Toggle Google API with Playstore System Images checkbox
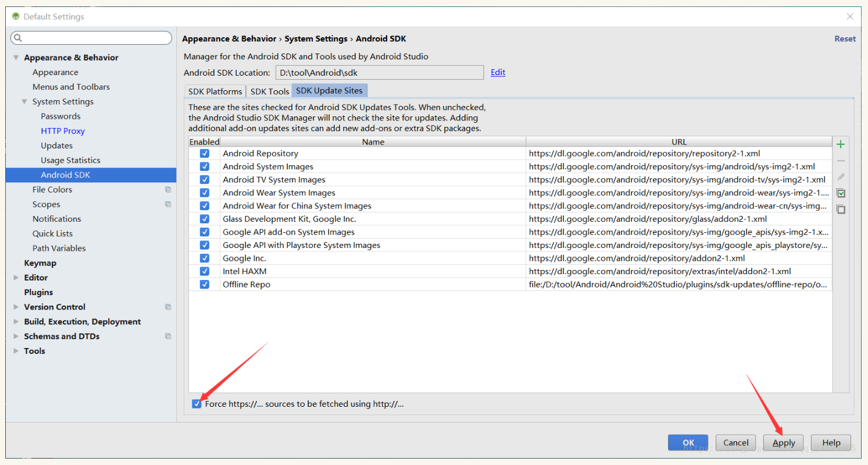The image size is (868, 465). [x=205, y=245]
